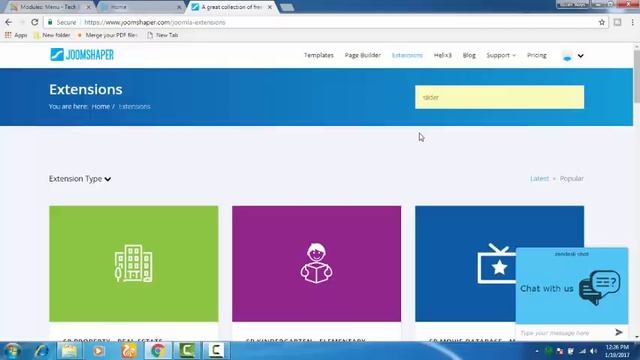Click the Extensions breadcrumb text
The width and height of the screenshot is (640, 360).
pyautogui.click(x=134, y=107)
